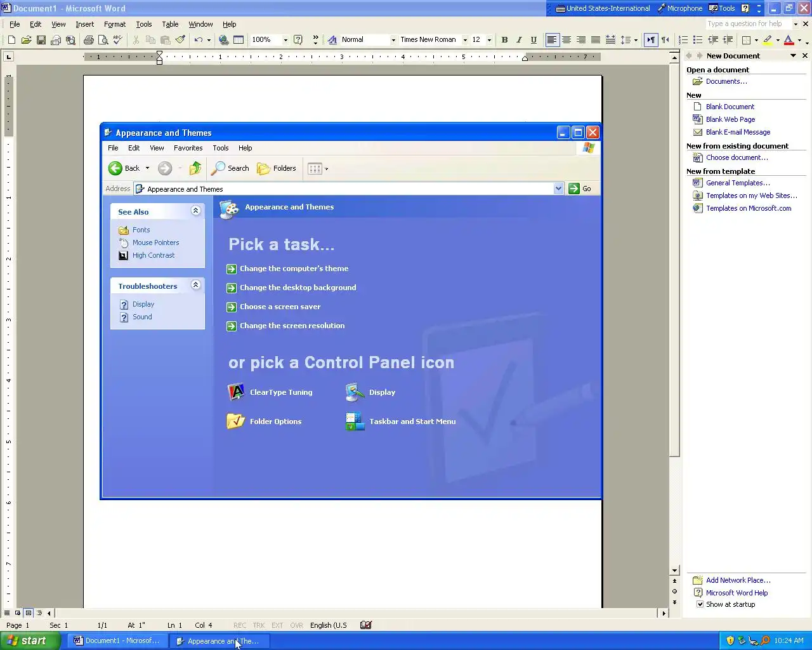
Task: Click Change the desktop background task
Action: 291,288
